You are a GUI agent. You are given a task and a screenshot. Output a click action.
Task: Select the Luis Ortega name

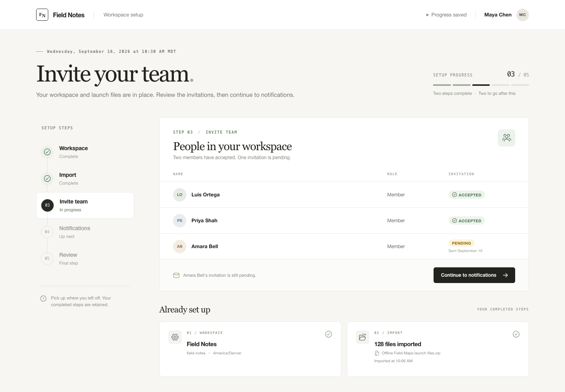pos(206,195)
